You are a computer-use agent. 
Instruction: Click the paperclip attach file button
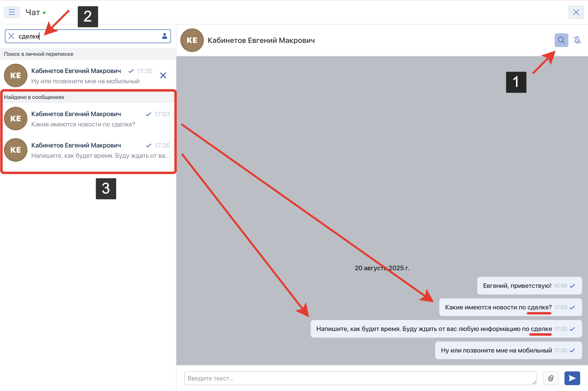click(x=551, y=378)
